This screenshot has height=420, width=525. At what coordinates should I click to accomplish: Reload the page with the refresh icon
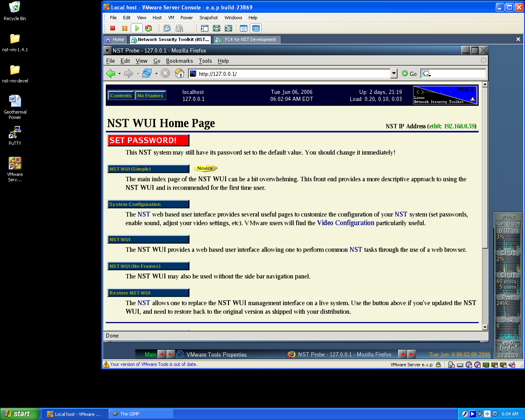point(146,73)
